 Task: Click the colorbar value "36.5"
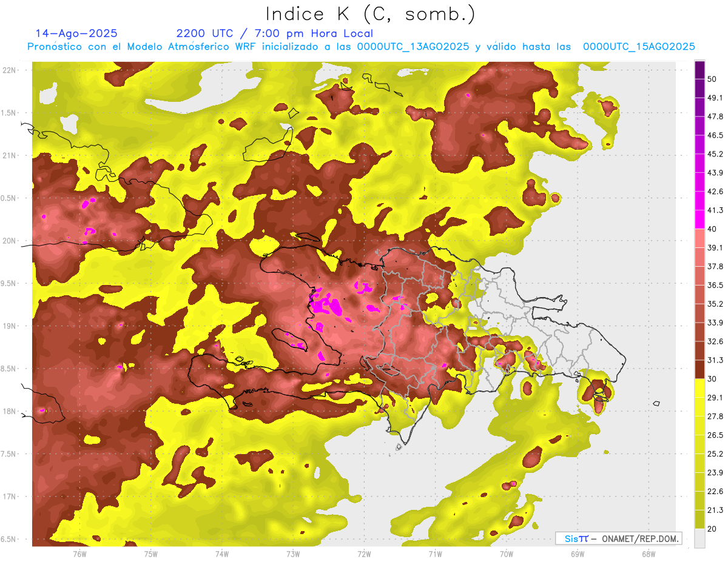click(715, 285)
